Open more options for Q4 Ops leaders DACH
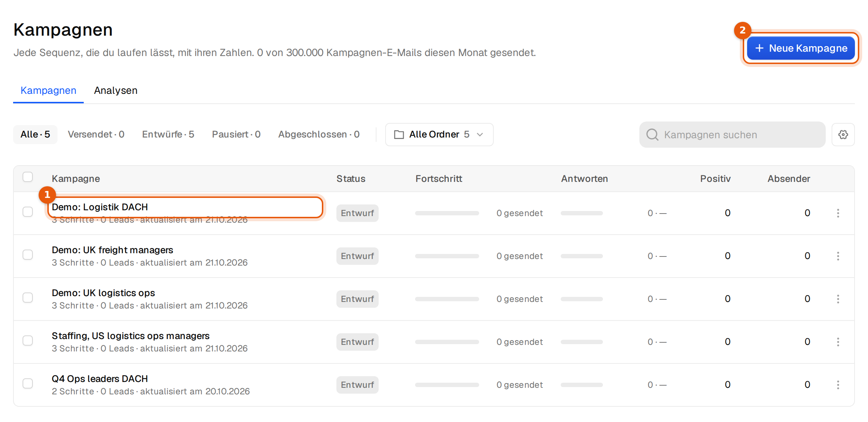Image resolution: width=868 pixels, height=422 pixels. coord(838,385)
